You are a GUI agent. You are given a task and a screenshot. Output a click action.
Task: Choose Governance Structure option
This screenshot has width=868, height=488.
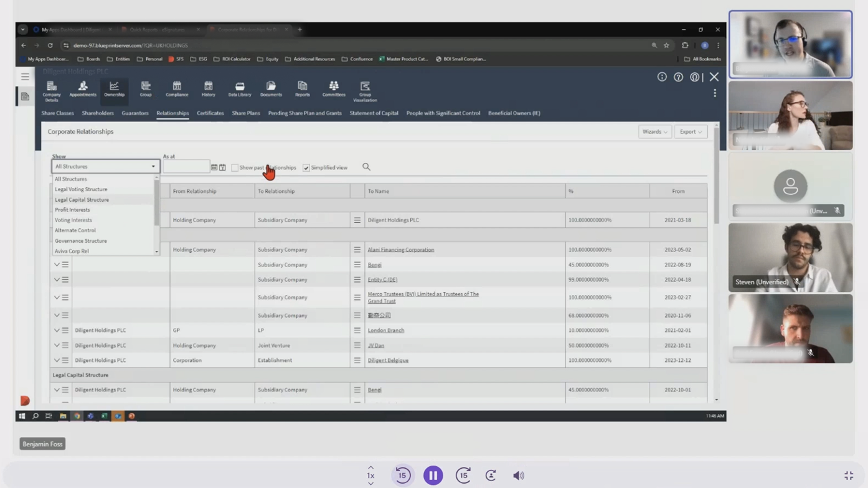tap(81, 241)
